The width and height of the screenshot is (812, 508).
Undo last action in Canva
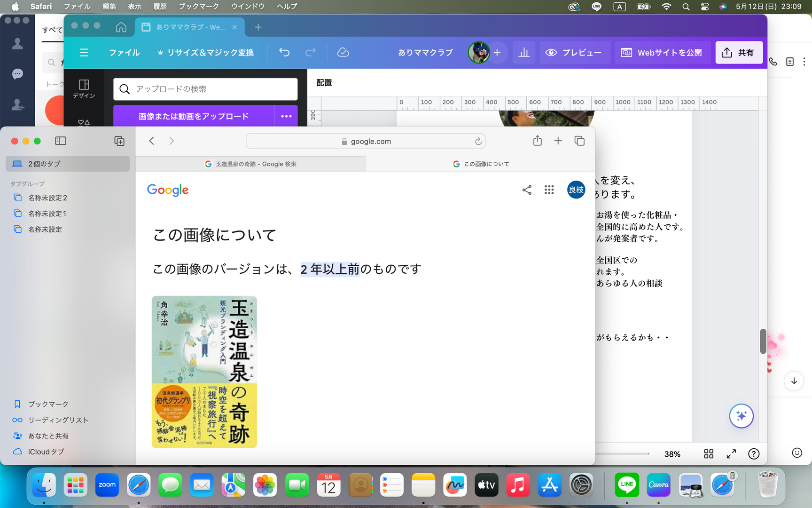point(284,52)
